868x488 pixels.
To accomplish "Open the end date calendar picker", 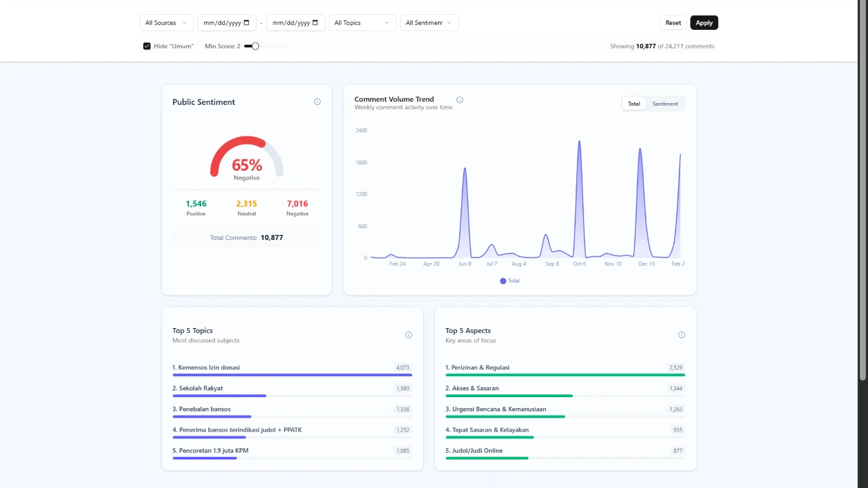I will [314, 22].
